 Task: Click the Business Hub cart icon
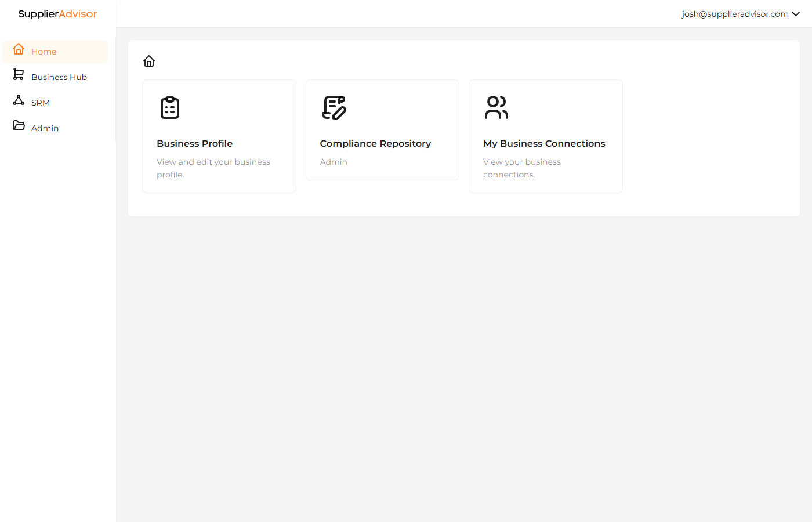pyautogui.click(x=19, y=75)
